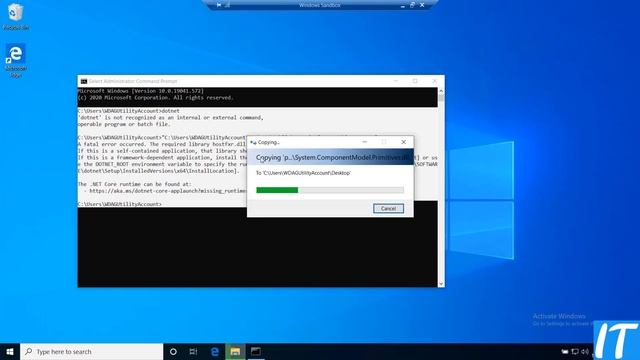Click the 'Microsoft Windows [Version' line
The image size is (640, 360).
coord(141,91)
